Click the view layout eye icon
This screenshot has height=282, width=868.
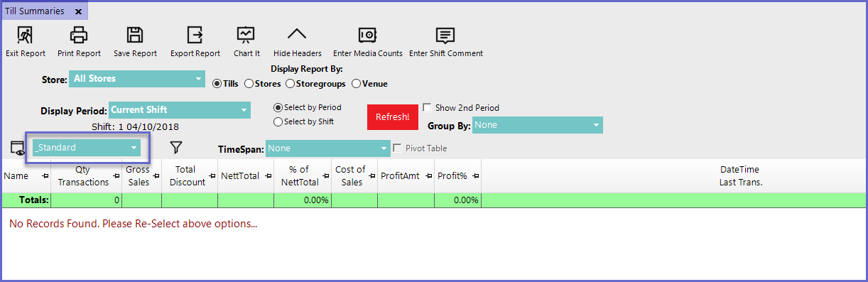tap(17, 148)
